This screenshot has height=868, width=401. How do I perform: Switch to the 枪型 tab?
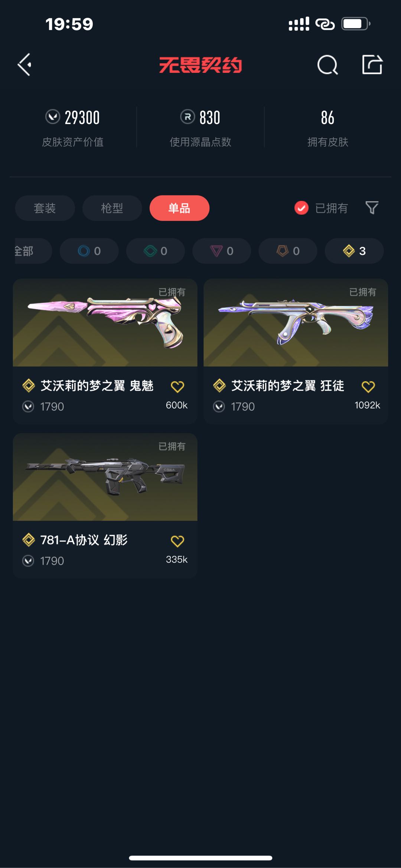(x=112, y=208)
